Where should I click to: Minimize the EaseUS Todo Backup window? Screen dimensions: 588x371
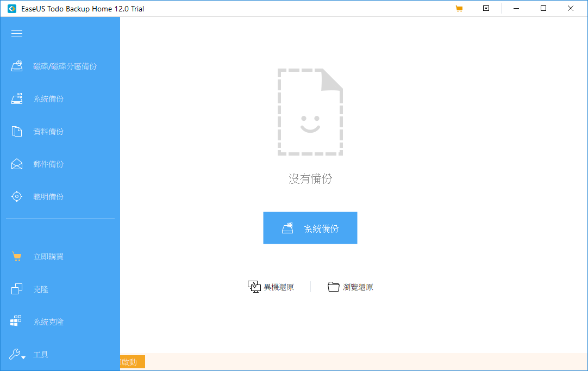coord(516,8)
